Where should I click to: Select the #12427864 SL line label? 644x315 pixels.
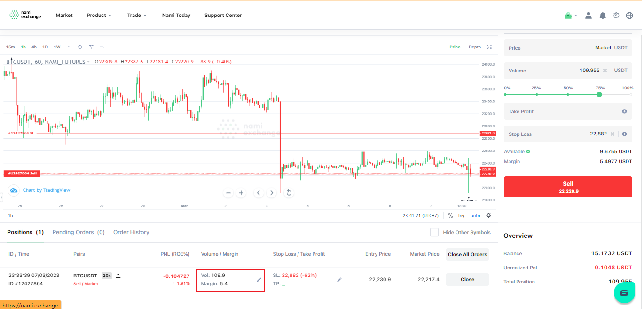(21, 134)
